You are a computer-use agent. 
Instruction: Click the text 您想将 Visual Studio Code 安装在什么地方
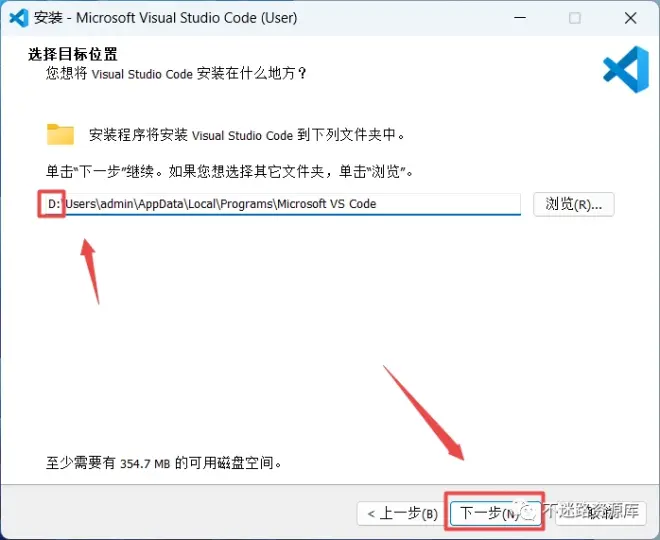pyautogui.click(x=176, y=74)
